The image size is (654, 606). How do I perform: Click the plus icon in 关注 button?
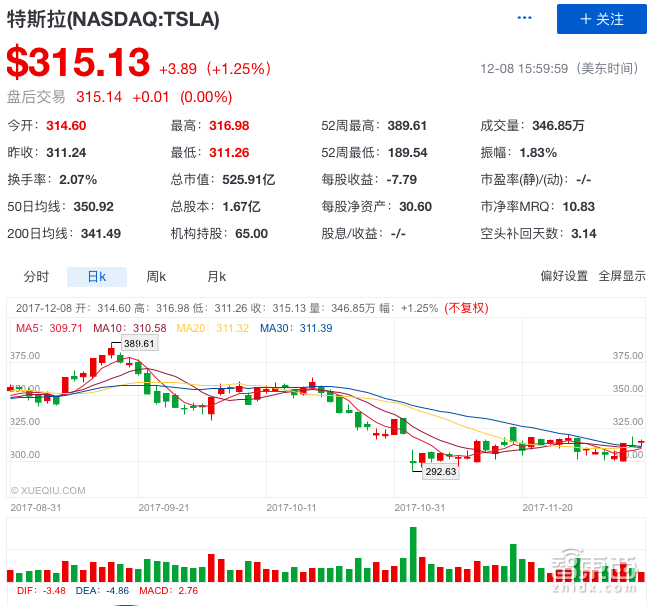click(585, 19)
